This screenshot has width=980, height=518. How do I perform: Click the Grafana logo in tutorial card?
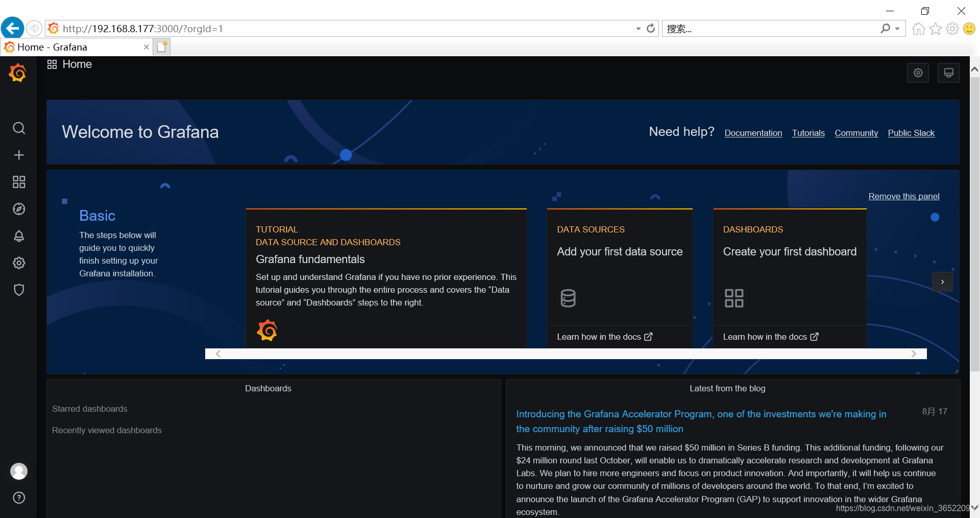click(x=267, y=331)
